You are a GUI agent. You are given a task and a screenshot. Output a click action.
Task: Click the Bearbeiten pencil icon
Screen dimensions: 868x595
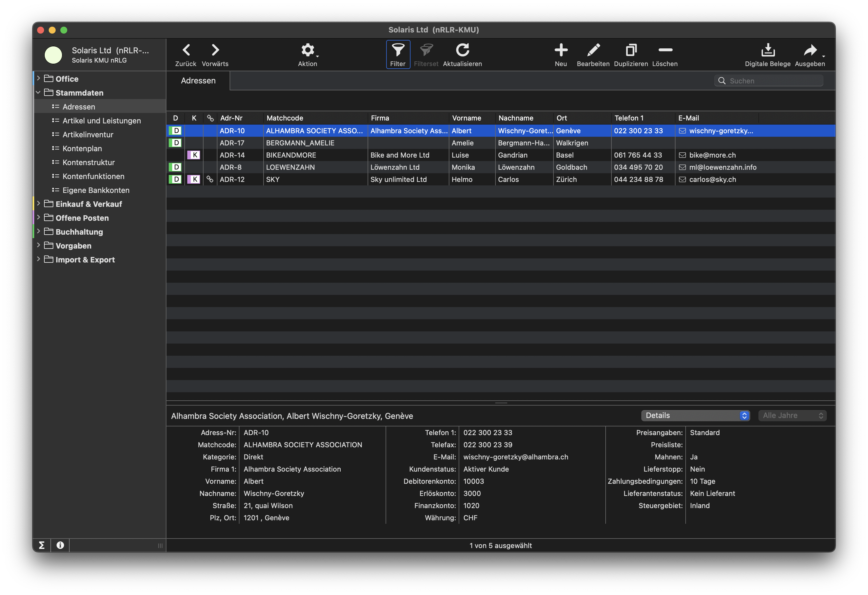tap(593, 50)
